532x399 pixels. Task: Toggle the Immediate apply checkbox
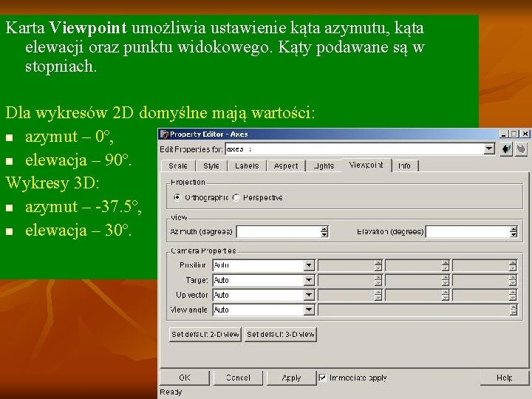coord(322,378)
